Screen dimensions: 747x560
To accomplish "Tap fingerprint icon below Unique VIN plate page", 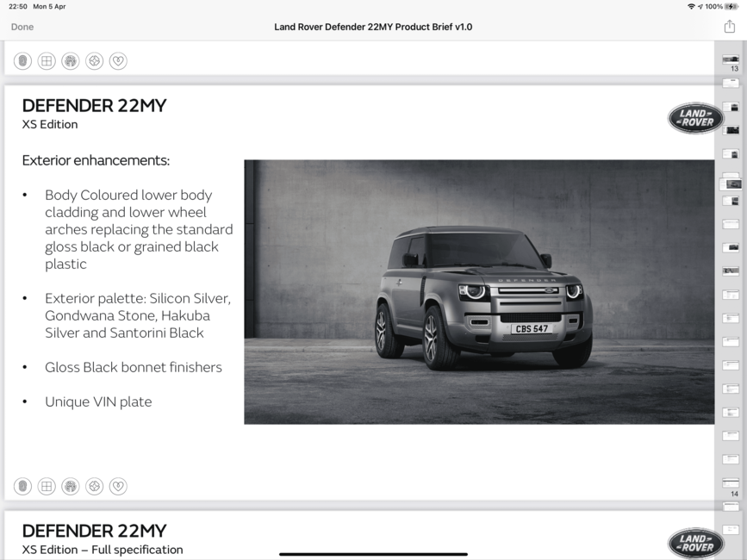I will click(22, 486).
